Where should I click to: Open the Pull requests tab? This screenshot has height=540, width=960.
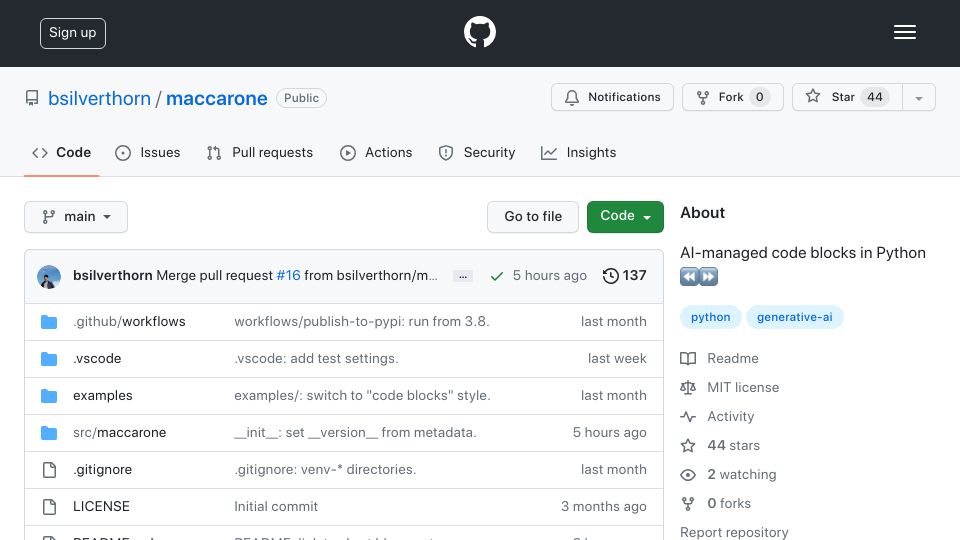pyautogui.click(x=260, y=152)
